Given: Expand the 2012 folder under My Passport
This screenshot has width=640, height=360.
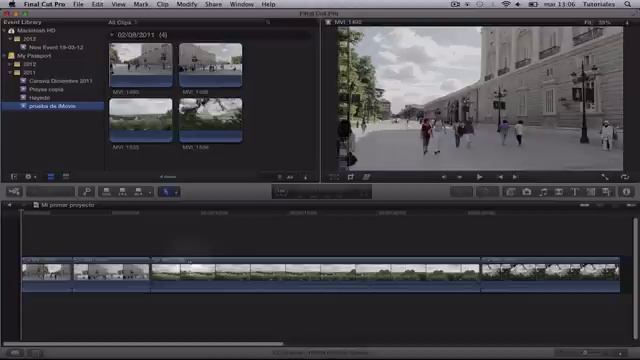Looking at the screenshot, I should pyautogui.click(x=10, y=64).
